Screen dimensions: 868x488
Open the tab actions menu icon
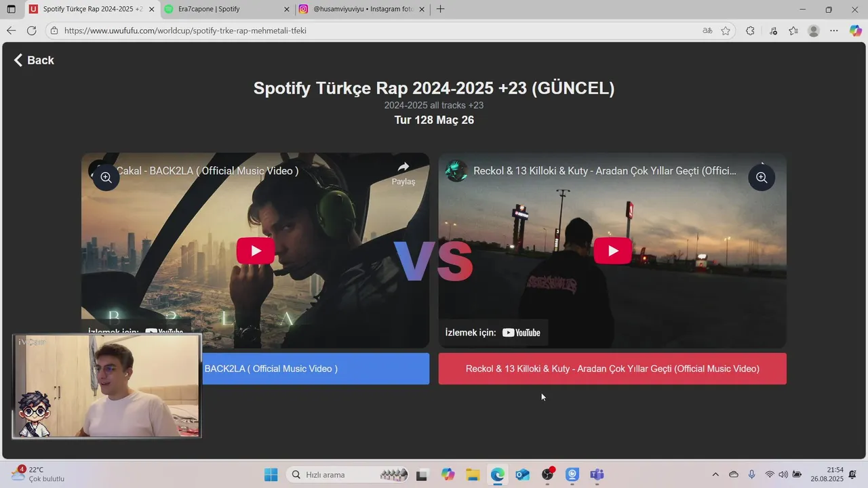click(x=11, y=9)
